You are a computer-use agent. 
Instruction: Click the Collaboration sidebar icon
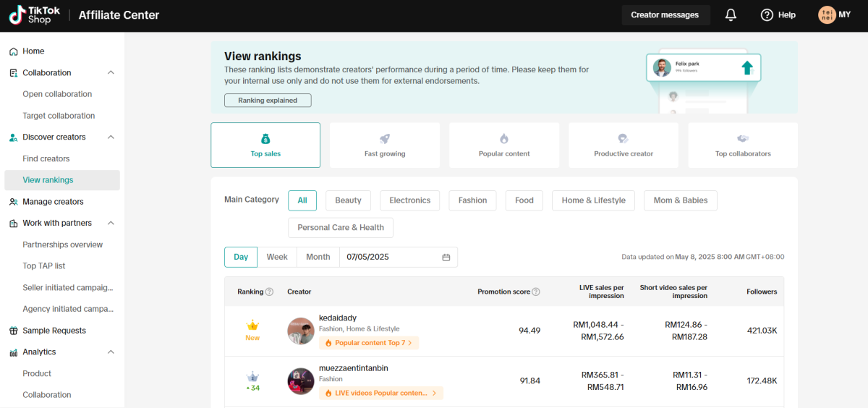(14, 73)
